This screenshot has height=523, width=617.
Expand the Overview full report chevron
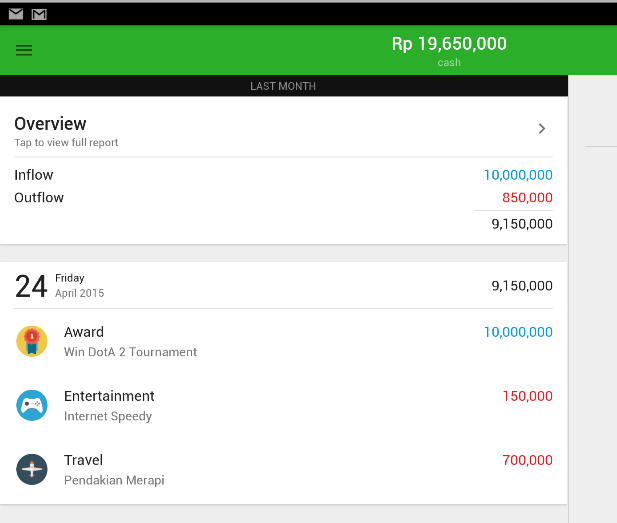[x=542, y=129]
